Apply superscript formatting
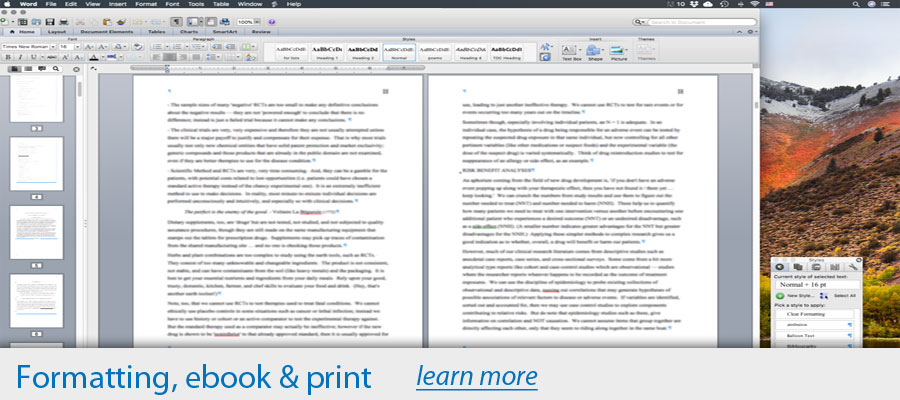 click(65, 57)
